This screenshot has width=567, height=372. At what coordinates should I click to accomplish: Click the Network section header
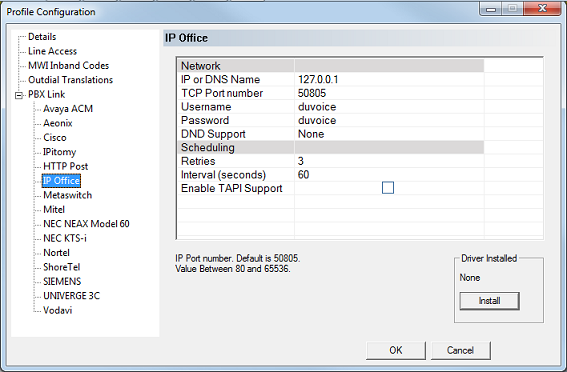pos(331,66)
